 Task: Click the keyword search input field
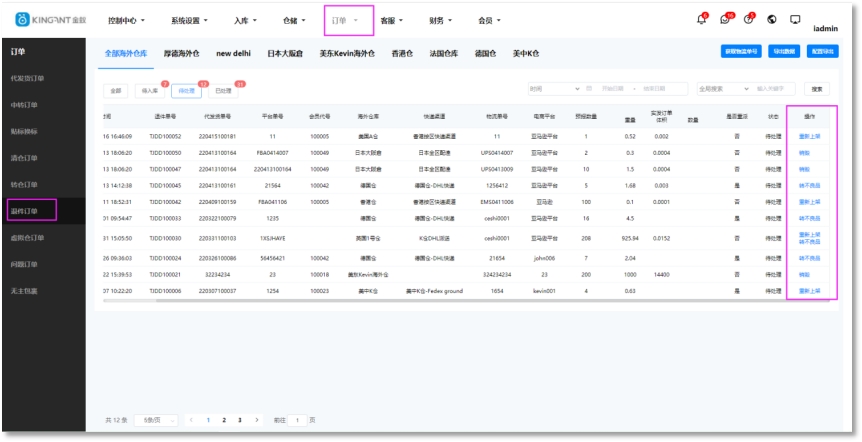tap(775, 89)
